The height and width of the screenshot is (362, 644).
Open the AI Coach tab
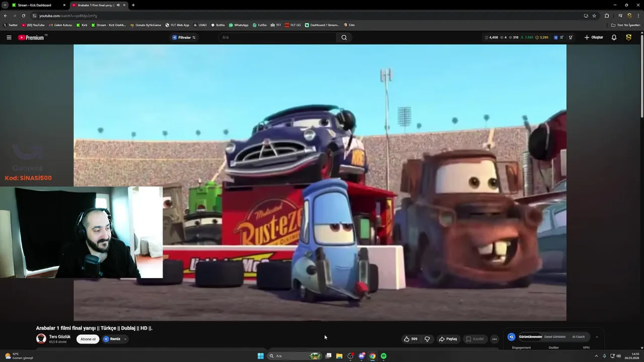[x=579, y=337]
